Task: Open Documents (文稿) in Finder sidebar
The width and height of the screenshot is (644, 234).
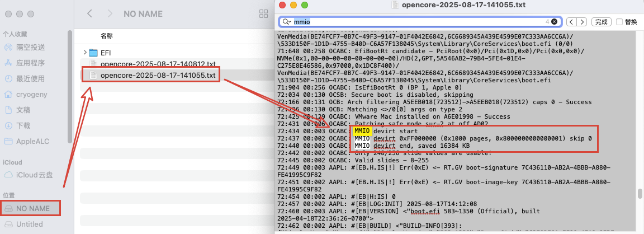Action: (x=18, y=110)
